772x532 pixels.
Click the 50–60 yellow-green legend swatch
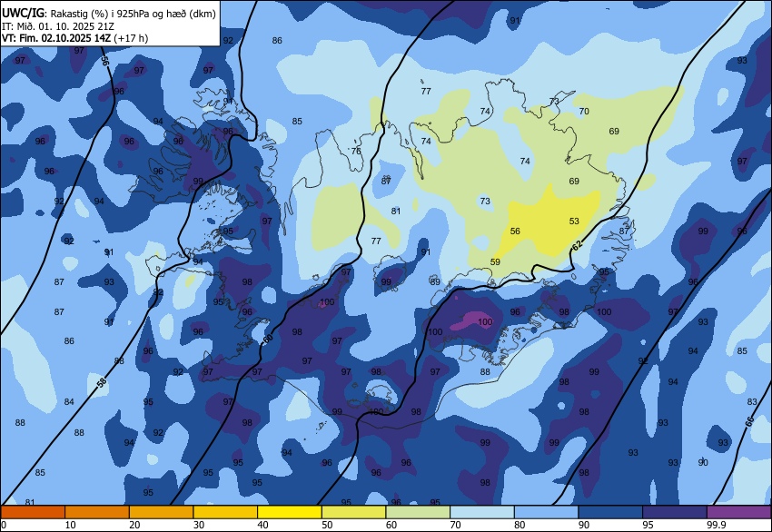(353, 512)
